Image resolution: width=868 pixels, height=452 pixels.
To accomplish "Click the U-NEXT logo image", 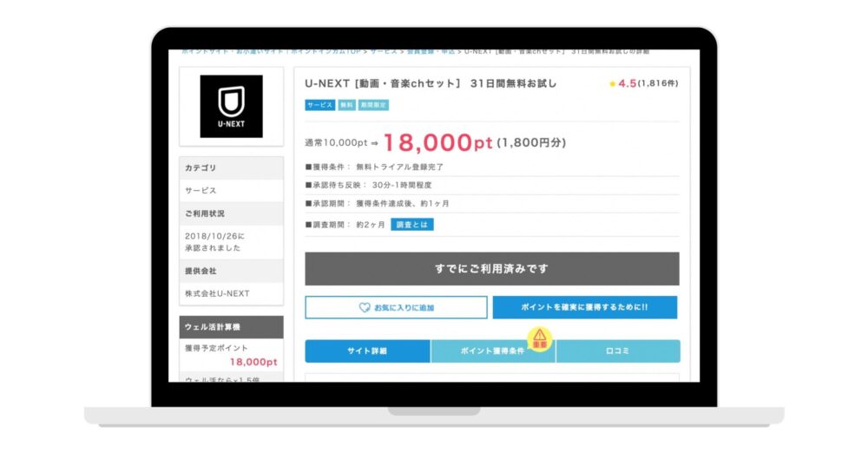I will point(231,106).
